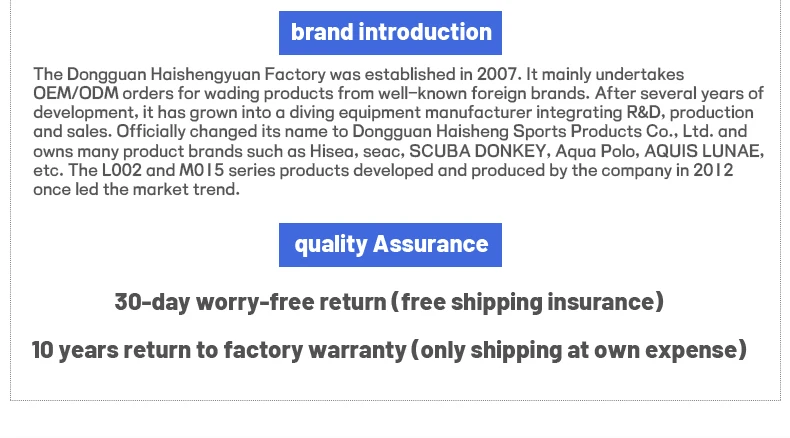Click the blue "brand introduction" banner
The width and height of the screenshot is (790, 438).
click(390, 33)
